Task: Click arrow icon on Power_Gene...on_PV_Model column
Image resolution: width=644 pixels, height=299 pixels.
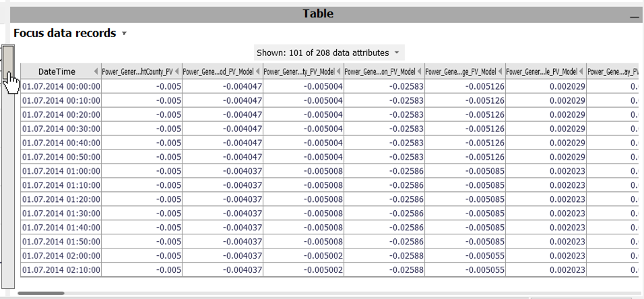Action: click(x=420, y=71)
